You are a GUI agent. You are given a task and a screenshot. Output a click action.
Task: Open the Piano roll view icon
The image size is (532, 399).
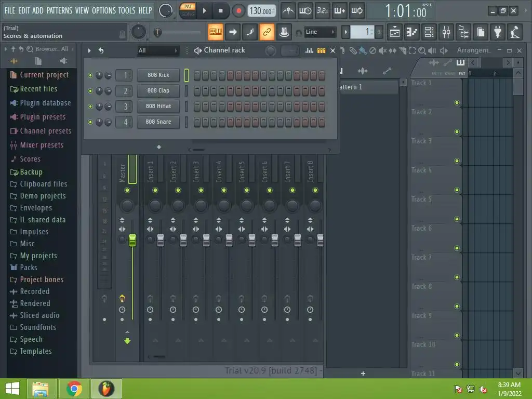tap(412, 32)
